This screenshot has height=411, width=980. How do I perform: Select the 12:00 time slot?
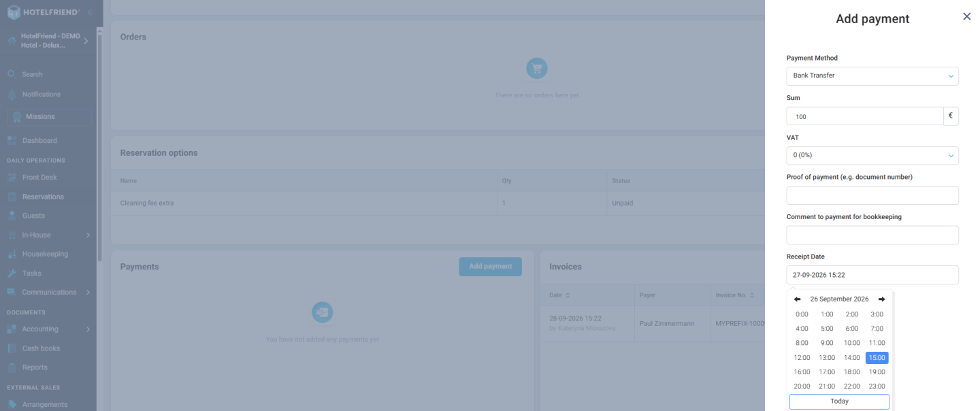pos(802,358)
